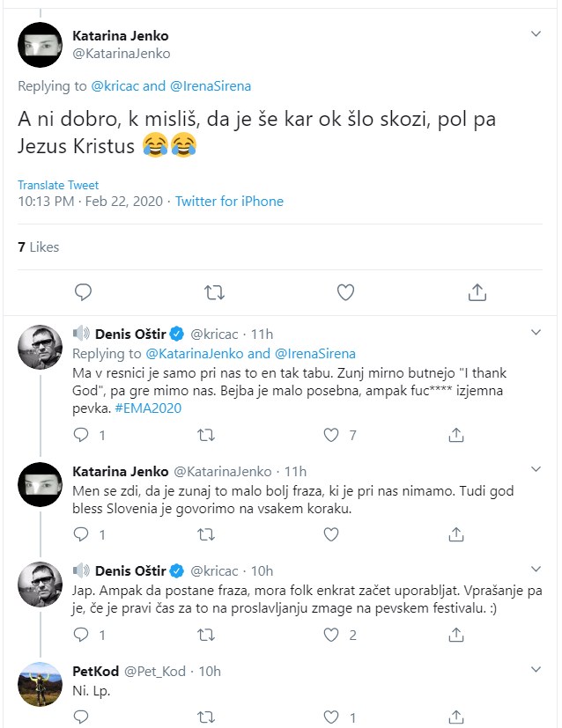Like Denis Oštir's "I thank God" reply
The image size is (562, 728).
[x=332, y=435]
